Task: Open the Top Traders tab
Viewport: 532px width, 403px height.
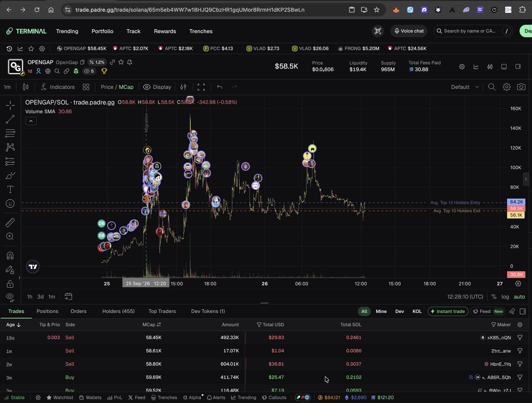Action: (162, 311)
